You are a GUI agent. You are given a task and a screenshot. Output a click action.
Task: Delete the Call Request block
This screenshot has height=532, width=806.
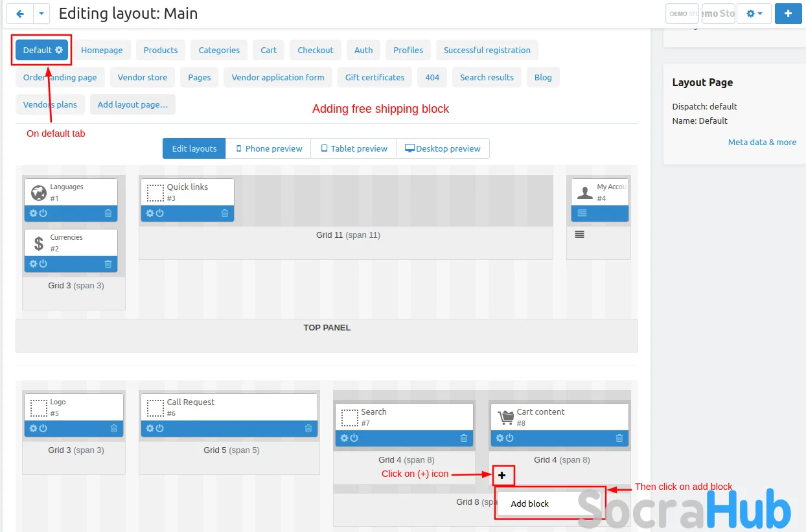point(308,428)
